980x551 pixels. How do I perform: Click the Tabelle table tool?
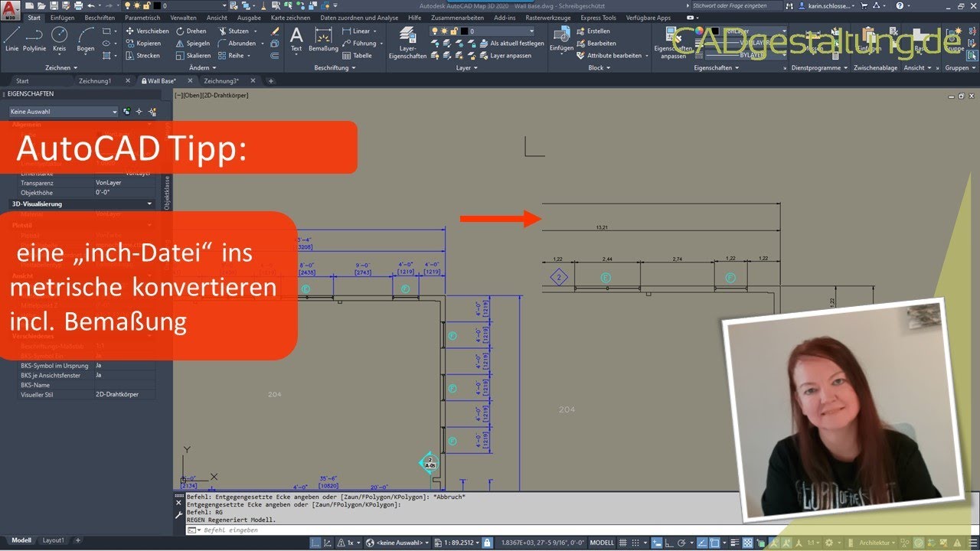point(357,56)
